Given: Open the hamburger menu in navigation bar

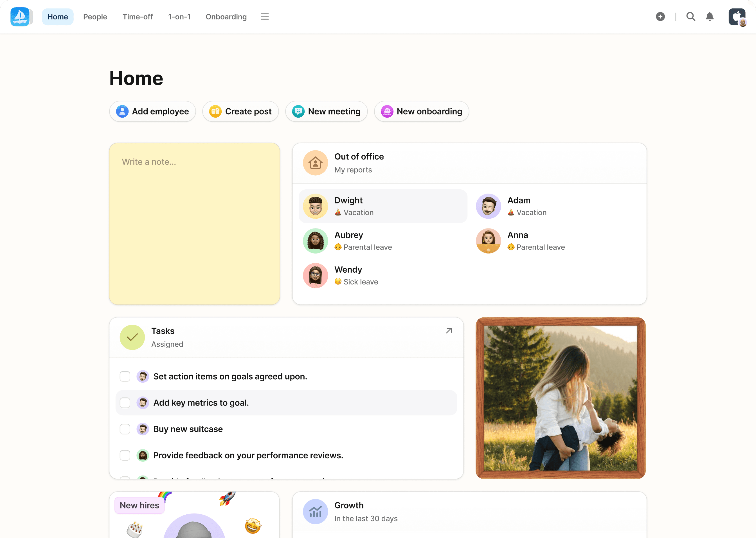Looking at the screenshot, I should (265, 17).
